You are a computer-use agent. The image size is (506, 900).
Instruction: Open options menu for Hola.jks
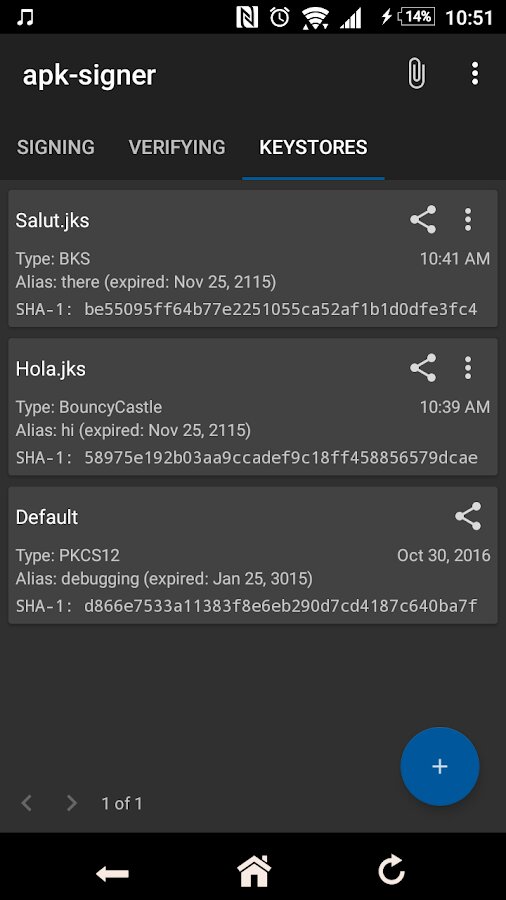point(468,367)
